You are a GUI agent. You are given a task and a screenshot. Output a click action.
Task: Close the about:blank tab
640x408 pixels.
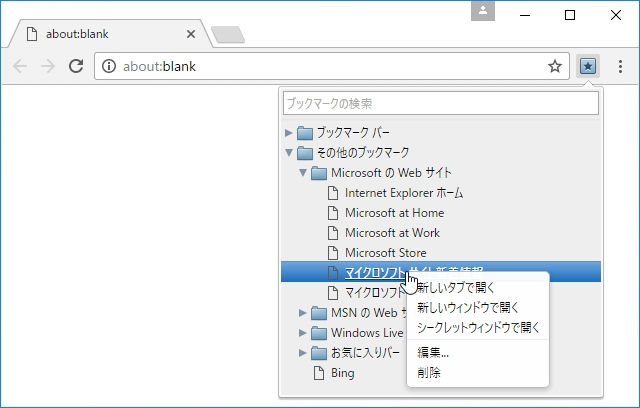[191, 34]
